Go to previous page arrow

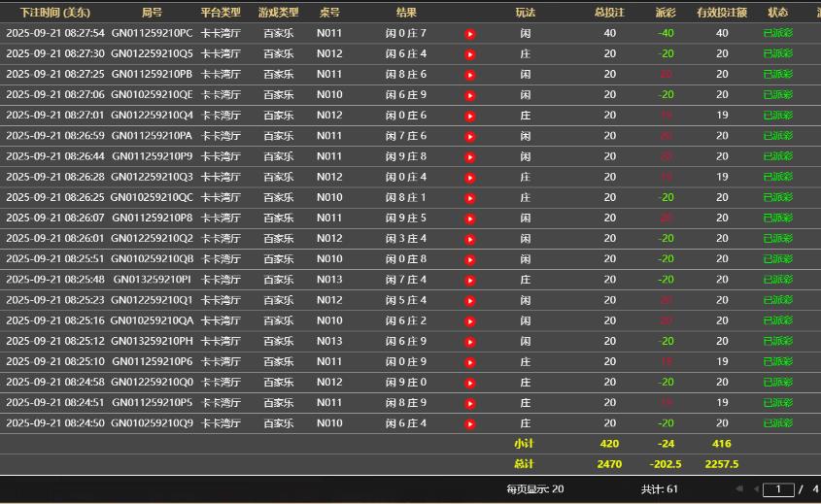755,489
